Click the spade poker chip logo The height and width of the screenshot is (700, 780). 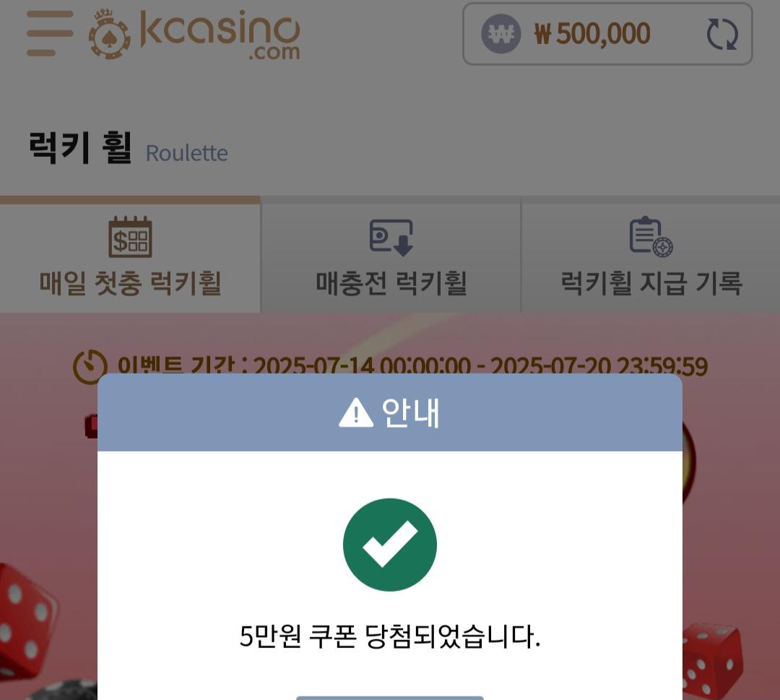[110, 35]
